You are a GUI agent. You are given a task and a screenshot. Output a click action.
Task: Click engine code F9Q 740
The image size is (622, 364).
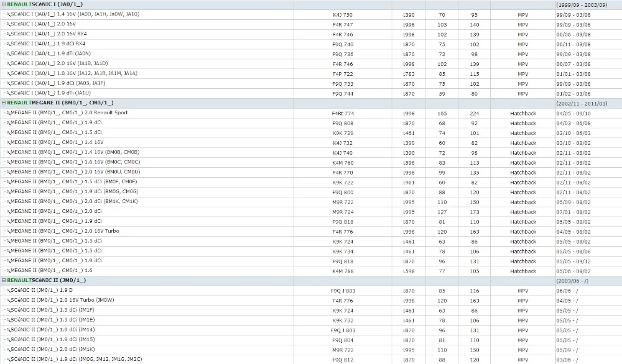click(343, 44)
